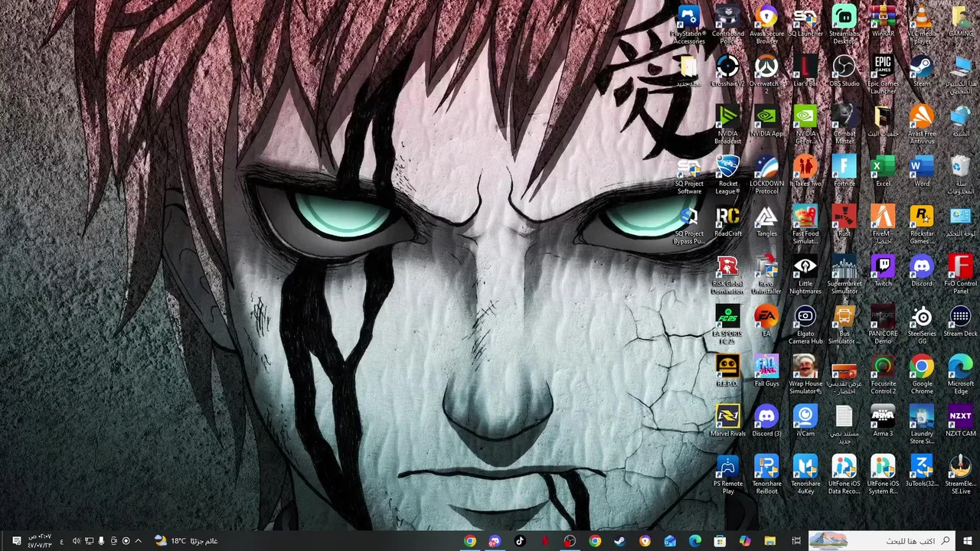Open Tangles shortcut

(x=766, y=221)
